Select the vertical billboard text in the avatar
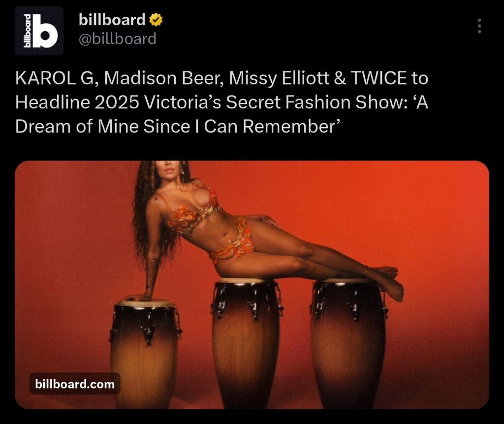 (29, 31)
